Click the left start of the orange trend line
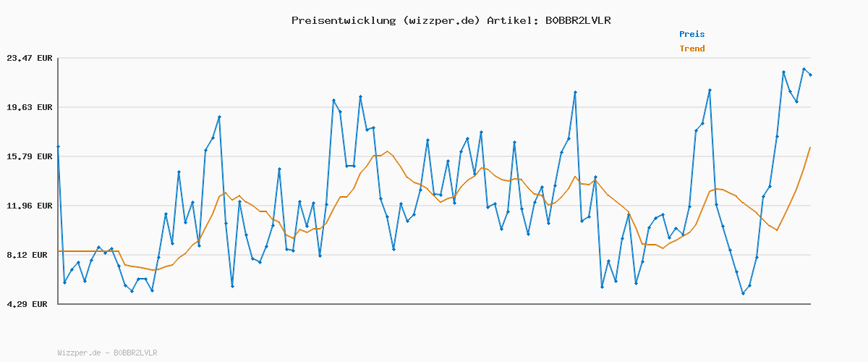 59,251
